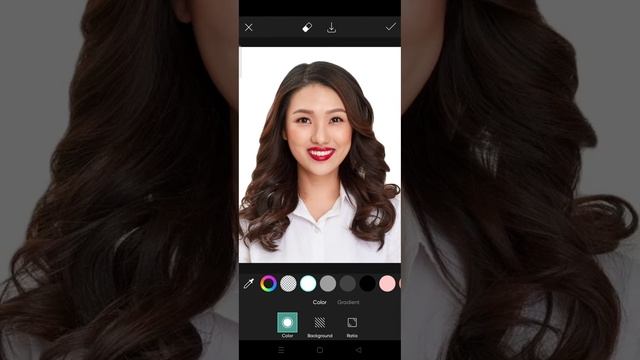Pick the eyedropper color picker tool

[249, 283]
